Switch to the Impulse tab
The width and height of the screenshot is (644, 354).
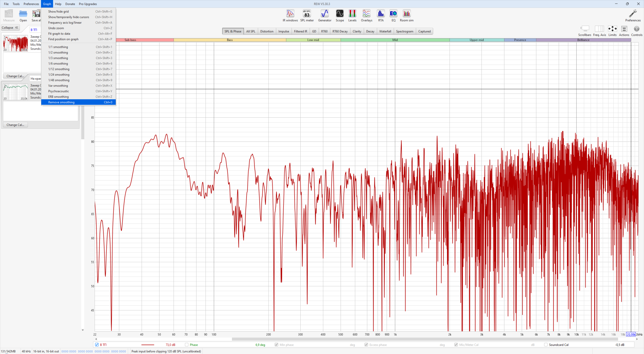tap(283, 31)
